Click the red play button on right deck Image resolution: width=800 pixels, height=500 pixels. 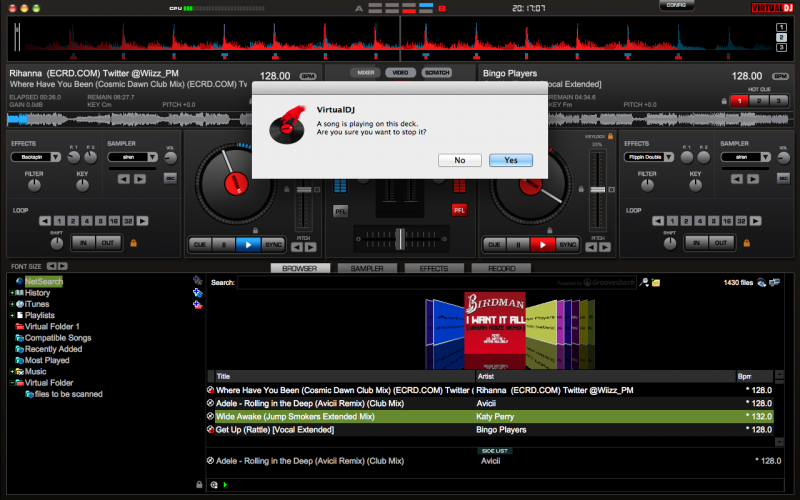click(x=542, y=244)
